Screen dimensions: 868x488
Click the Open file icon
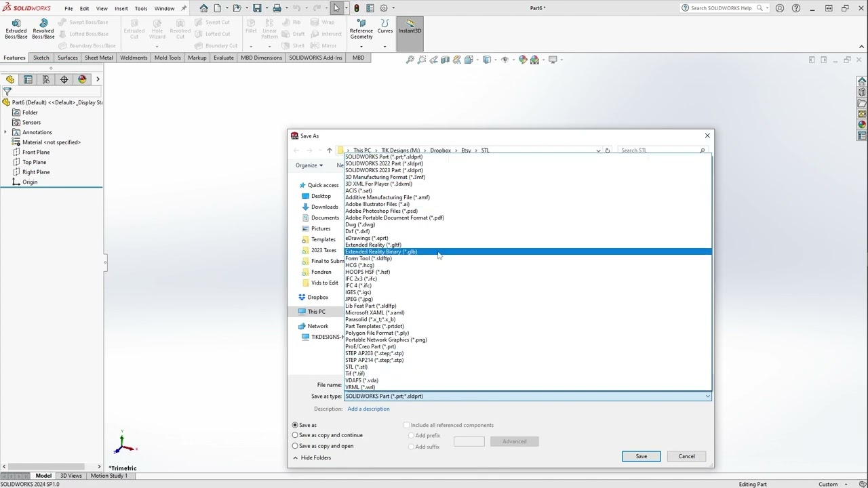tap(237, 8)
